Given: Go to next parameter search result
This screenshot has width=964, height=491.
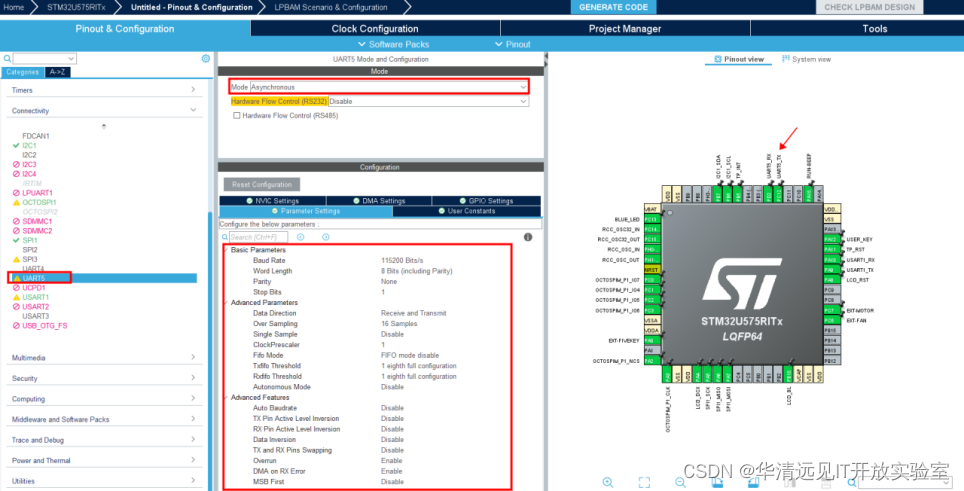Looking at the screenshot, I should (x=325, y=237).
